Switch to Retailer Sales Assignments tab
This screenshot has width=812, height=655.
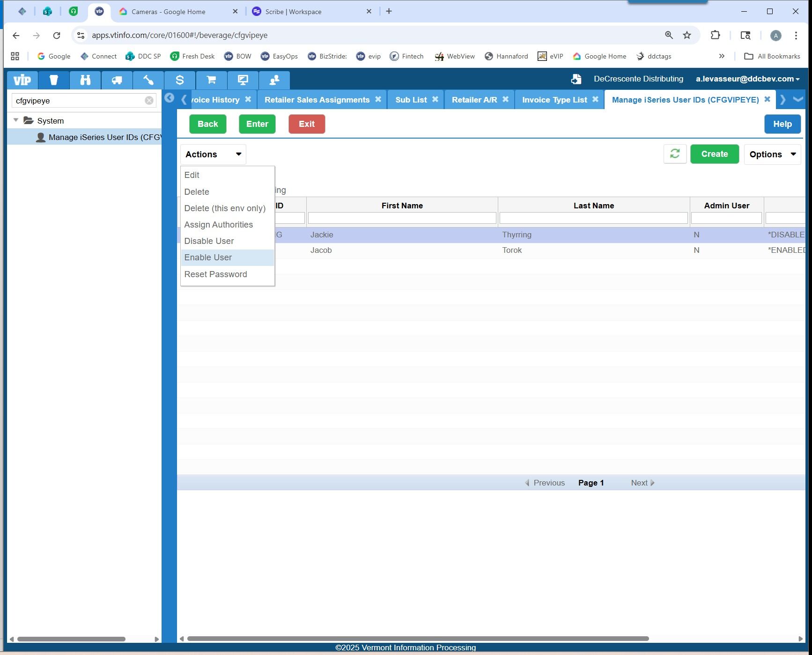tap(317, 100)
